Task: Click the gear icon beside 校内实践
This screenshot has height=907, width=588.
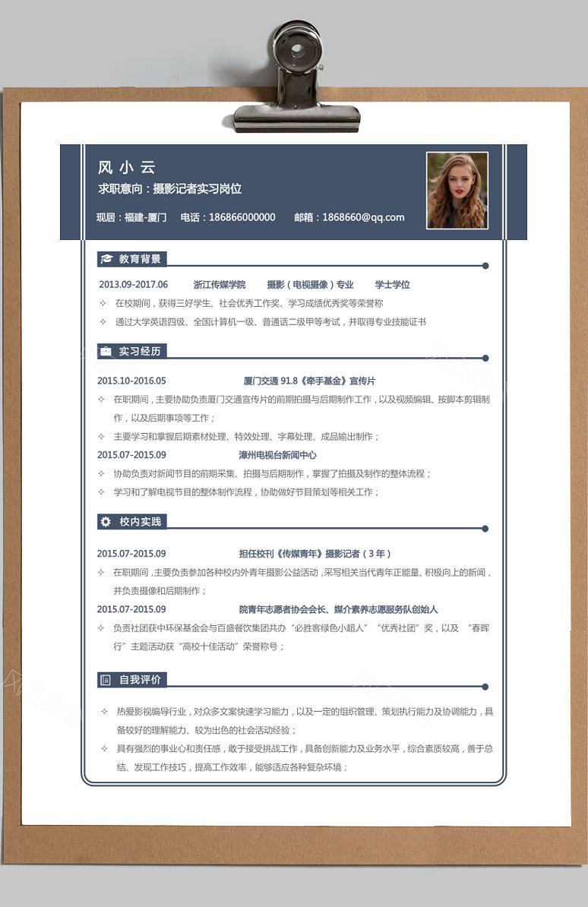Action: point(106,522)
